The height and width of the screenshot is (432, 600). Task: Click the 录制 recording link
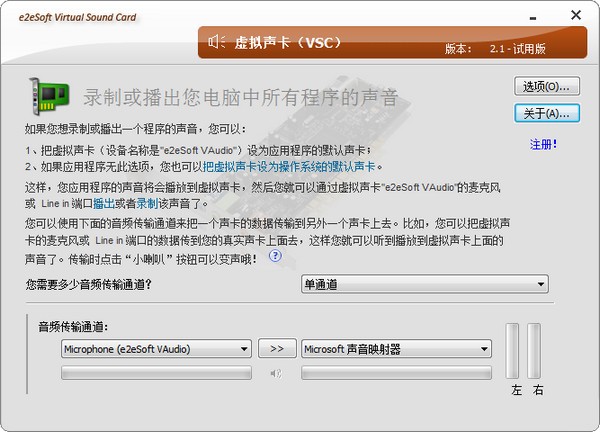148,203
